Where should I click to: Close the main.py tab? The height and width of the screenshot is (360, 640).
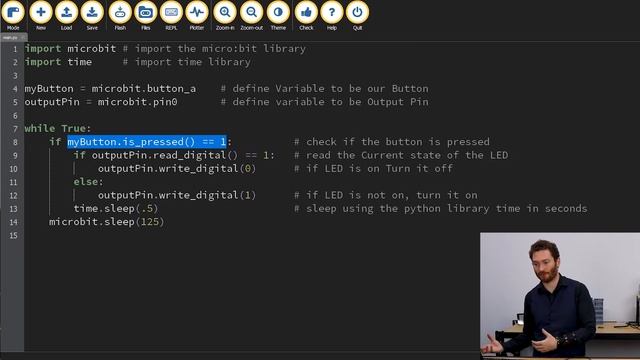(x=23, y=38)
